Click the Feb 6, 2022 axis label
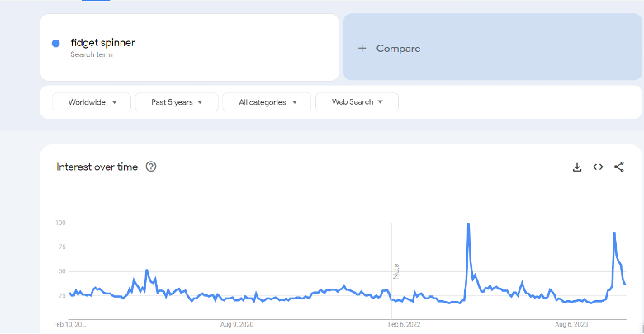Image resolution: width=644 pixels, height=334 pixels. point(404,325)
